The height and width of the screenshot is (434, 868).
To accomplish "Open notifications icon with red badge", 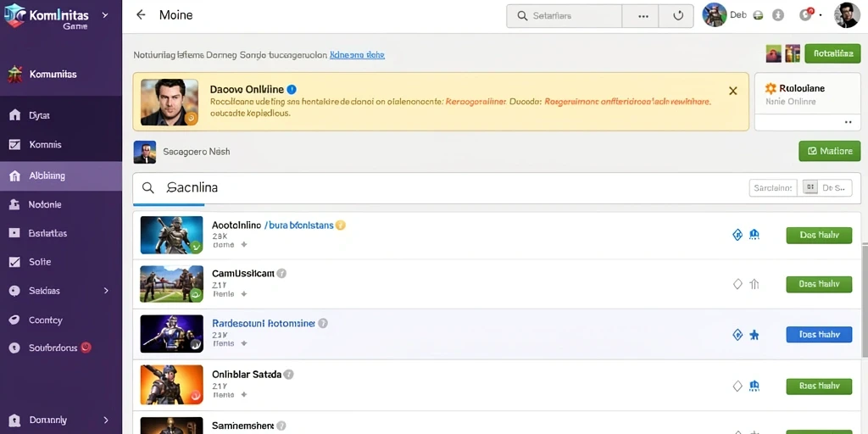I will pyautogui.click(x=806, y=15).
